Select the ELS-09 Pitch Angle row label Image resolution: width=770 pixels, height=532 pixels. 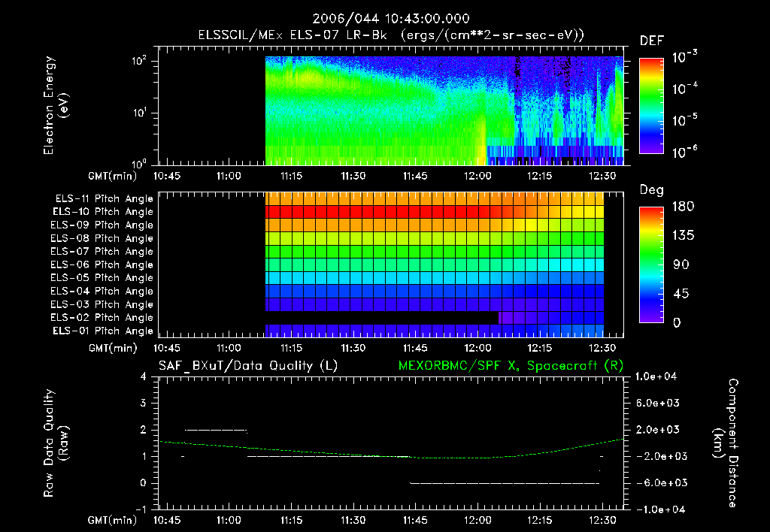pos(102,225)
